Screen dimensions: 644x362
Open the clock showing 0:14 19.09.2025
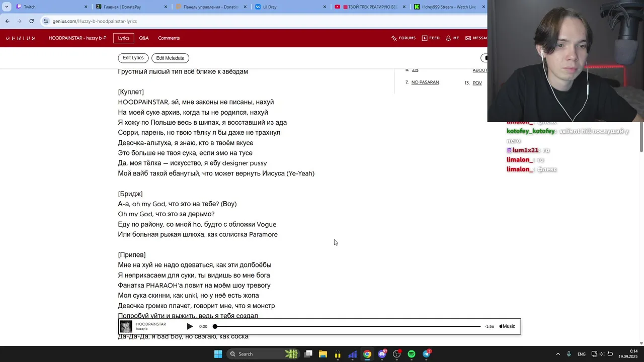628,354
